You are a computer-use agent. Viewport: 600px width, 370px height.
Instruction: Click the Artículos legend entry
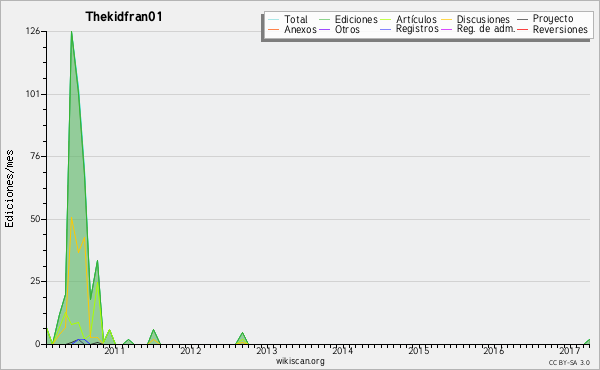416,19
